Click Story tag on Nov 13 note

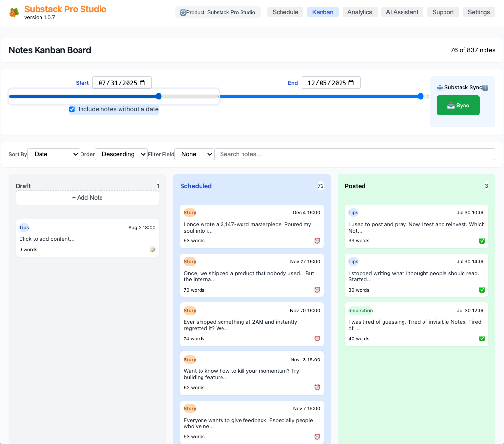pyautogui.click(x=190, y=359)
